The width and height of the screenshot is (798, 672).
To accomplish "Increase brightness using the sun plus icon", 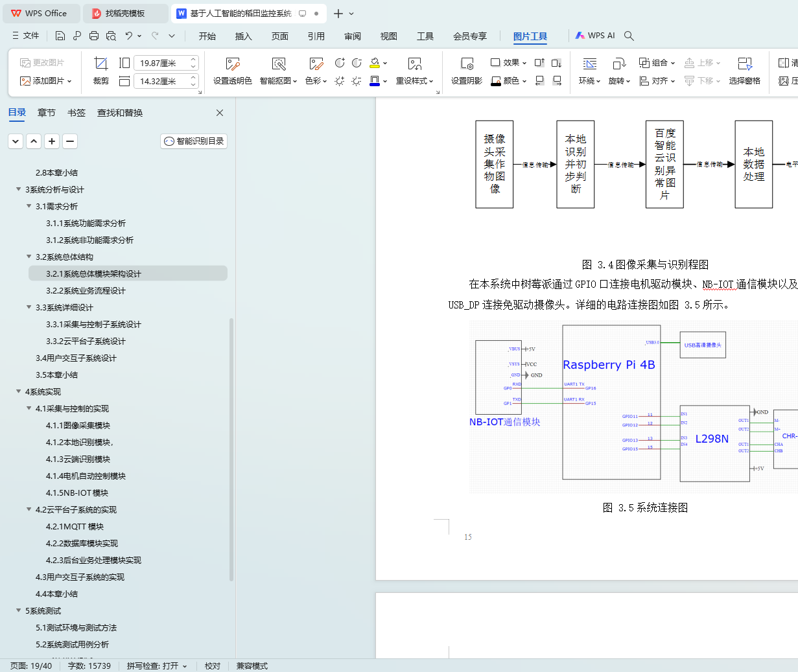I will [340, 81].
